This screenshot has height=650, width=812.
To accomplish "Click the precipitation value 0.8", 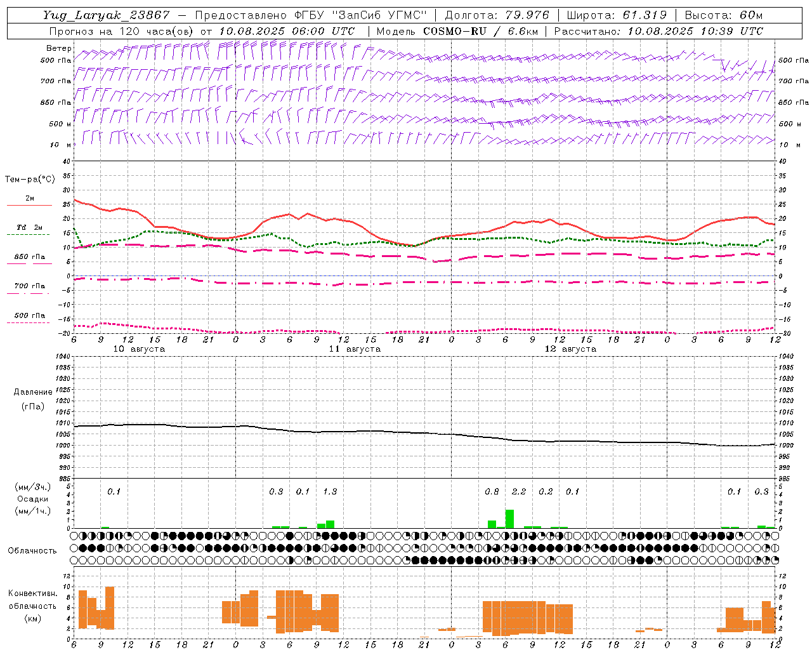I will pyautogui.click(x=492, y=492).
